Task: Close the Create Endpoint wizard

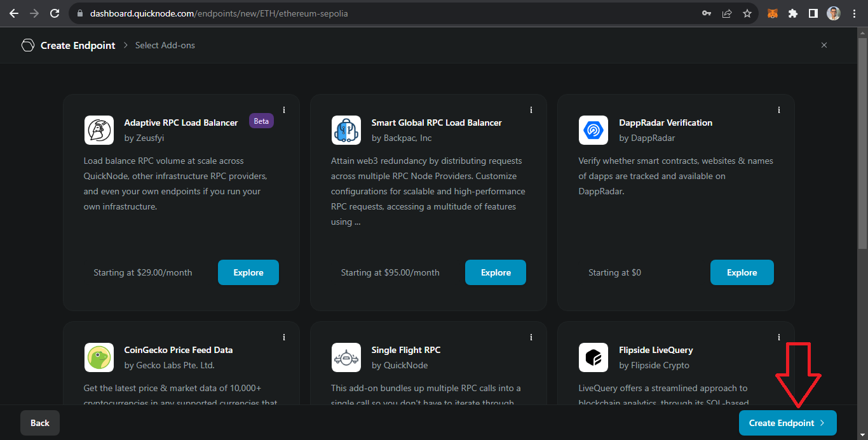Action: pyautogui.click(x=824, y=45)
